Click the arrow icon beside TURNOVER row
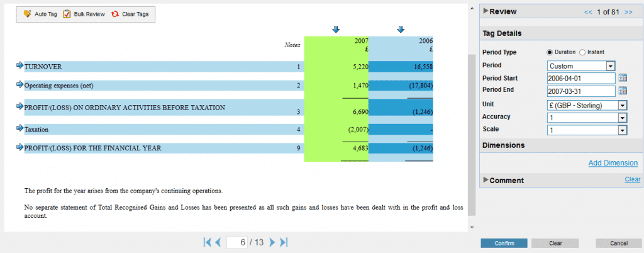 [19, 65]
